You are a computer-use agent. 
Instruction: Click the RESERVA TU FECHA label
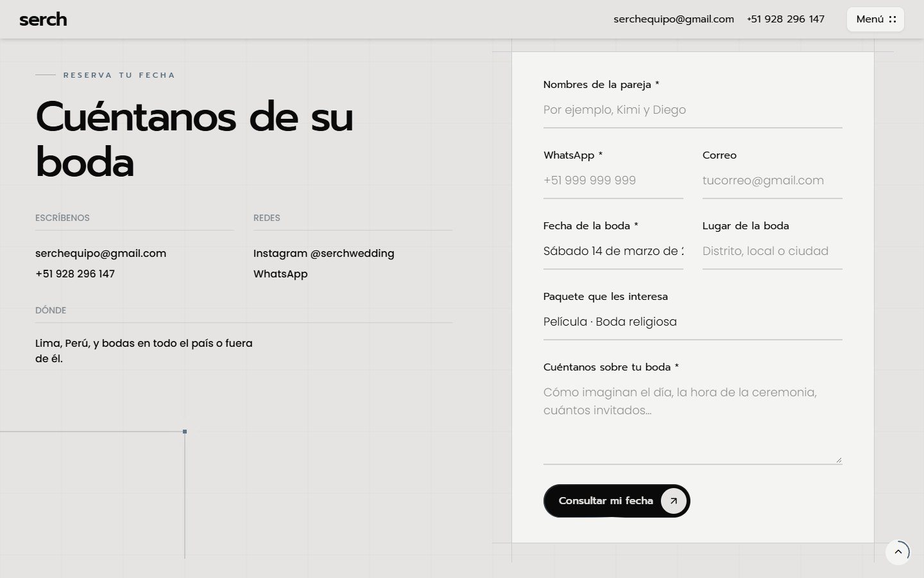click(x=119, y=75)
